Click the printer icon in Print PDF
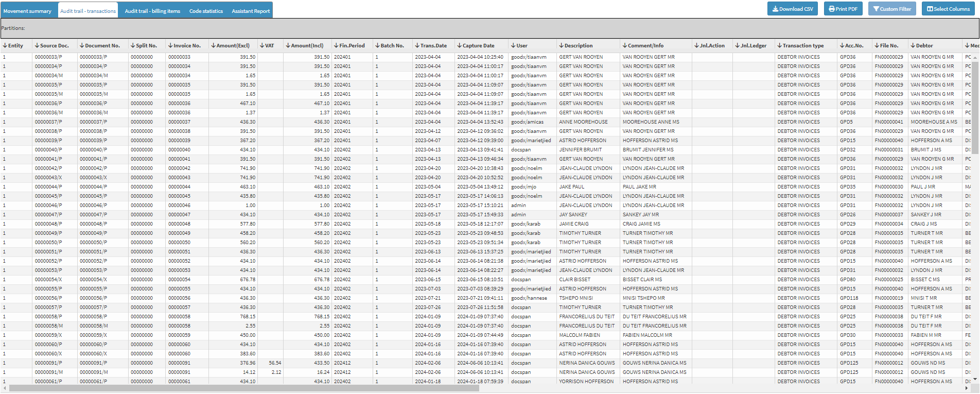980x394 pixels. (832, 9)
